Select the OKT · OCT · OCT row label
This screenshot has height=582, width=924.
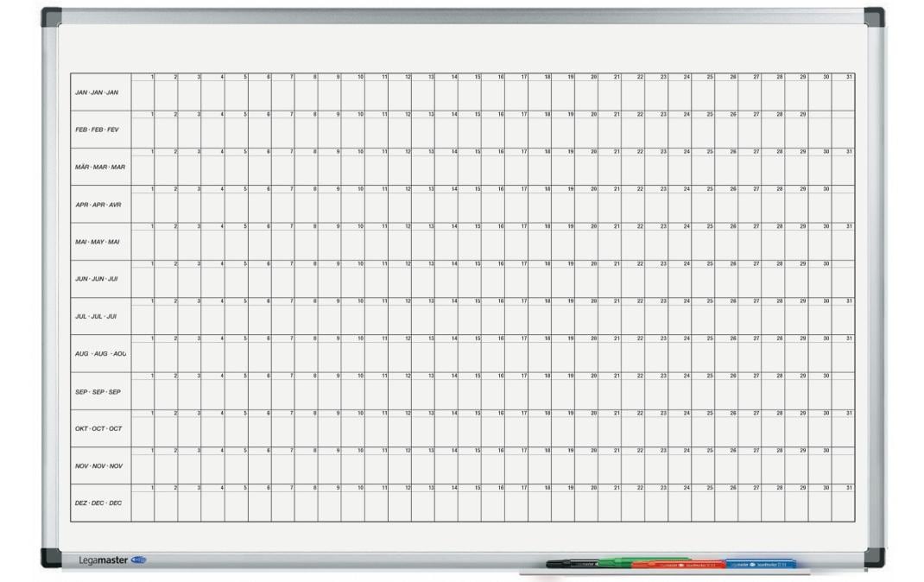tap(98, 429)
